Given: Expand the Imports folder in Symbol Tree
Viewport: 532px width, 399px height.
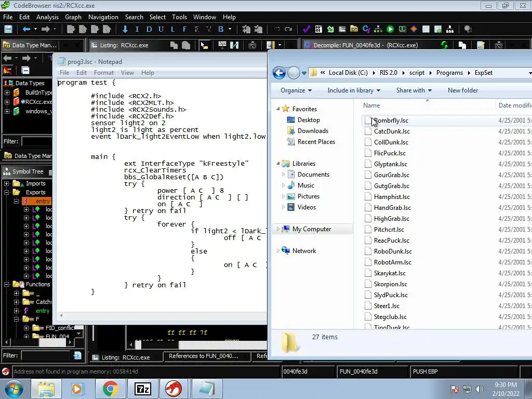Looking at the screenshot, I should [6, 183].
